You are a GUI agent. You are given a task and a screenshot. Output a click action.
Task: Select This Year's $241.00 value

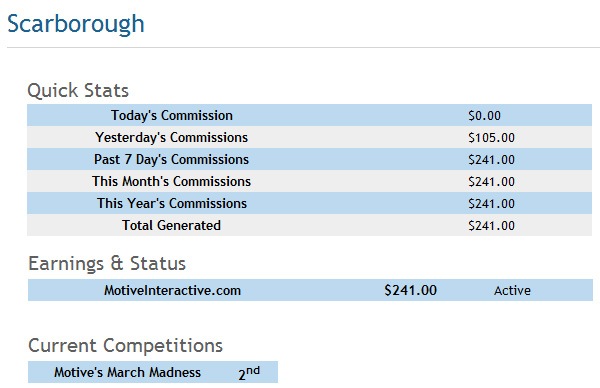pyautogui.click(x=491, y=204)
